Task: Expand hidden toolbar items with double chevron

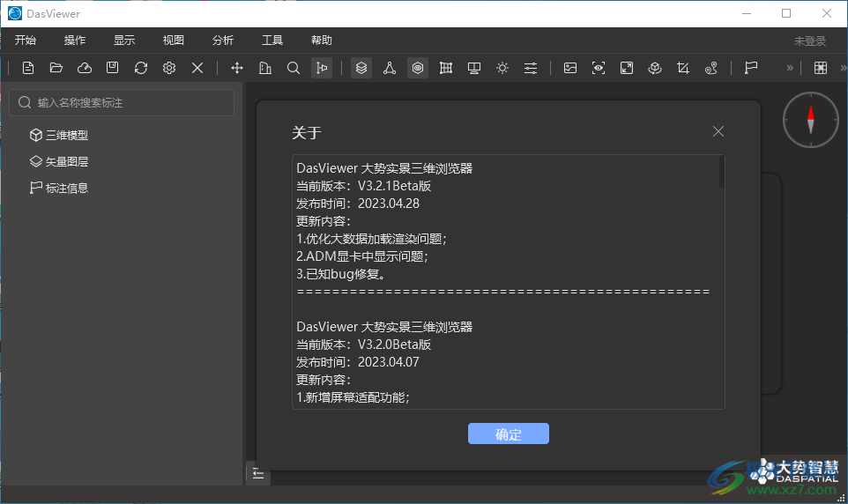Action: pos(790,68)
